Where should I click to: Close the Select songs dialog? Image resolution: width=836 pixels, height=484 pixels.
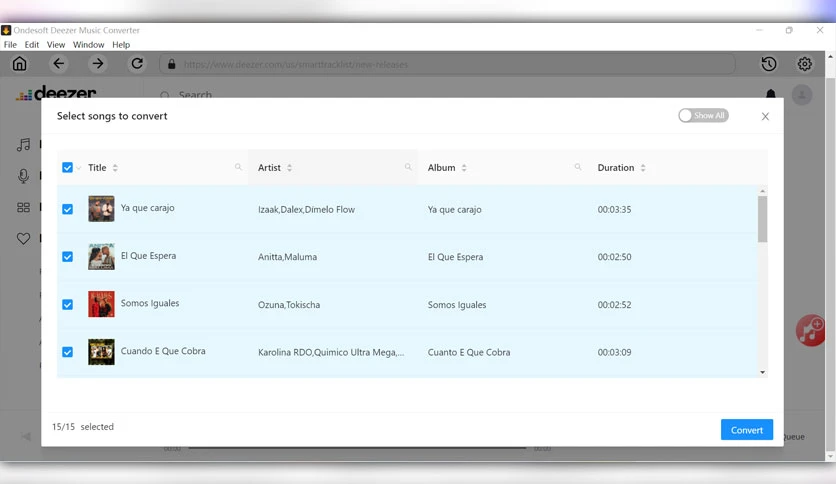[765, 116]
